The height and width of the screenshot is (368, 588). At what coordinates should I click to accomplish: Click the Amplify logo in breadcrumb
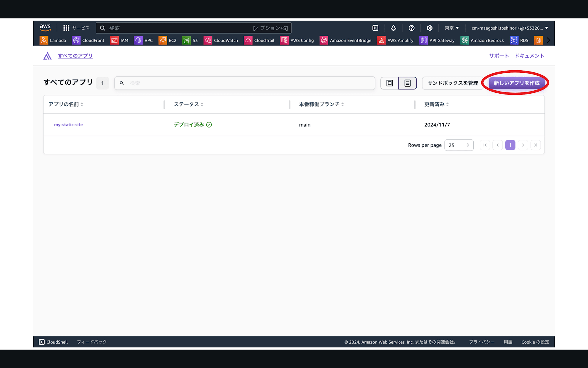coord(47,56)
